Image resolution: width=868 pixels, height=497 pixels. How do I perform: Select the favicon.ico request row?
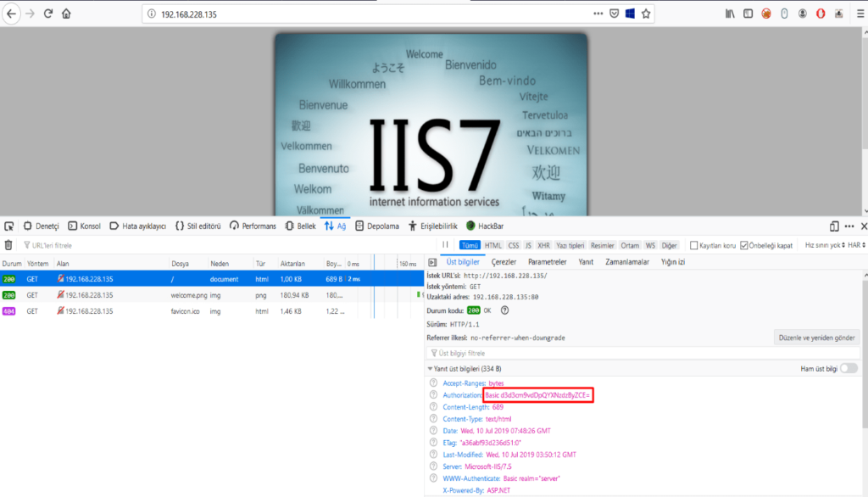212,311
